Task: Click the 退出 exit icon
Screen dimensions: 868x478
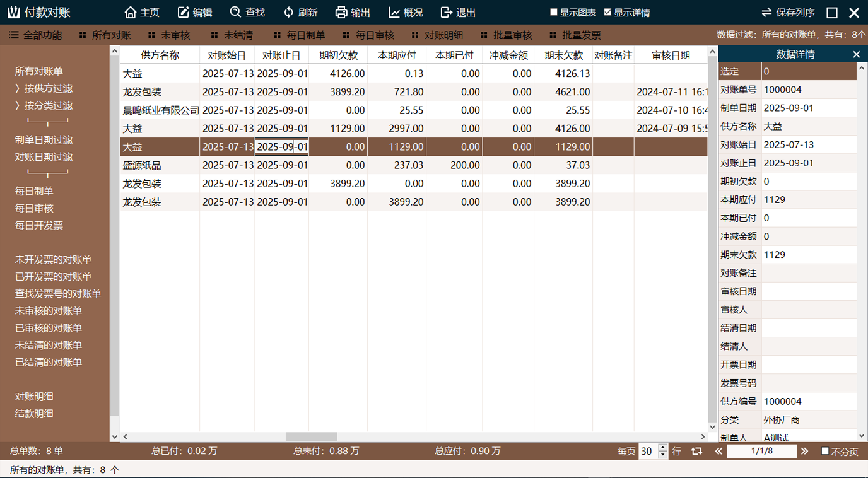Action: (447, 13)
